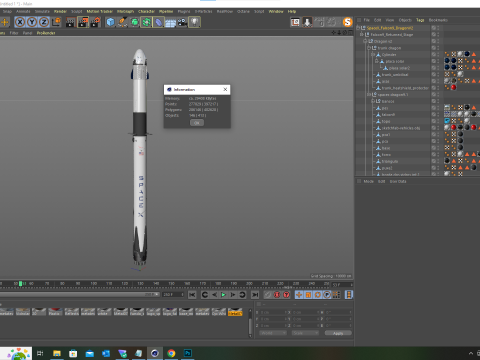Collapse the placa solar object
The image size is (480, 360).
click(377, 61)
